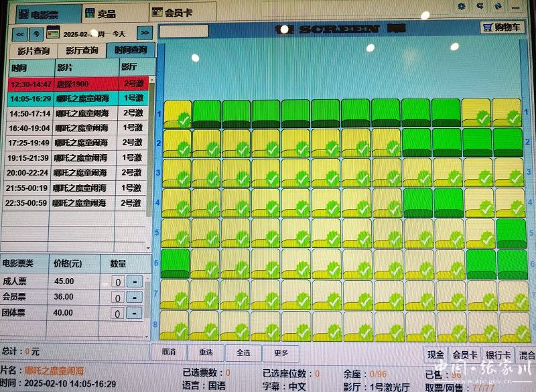Click the settings gear icon in top bar
536x392 pixels.
coord(461,6)
